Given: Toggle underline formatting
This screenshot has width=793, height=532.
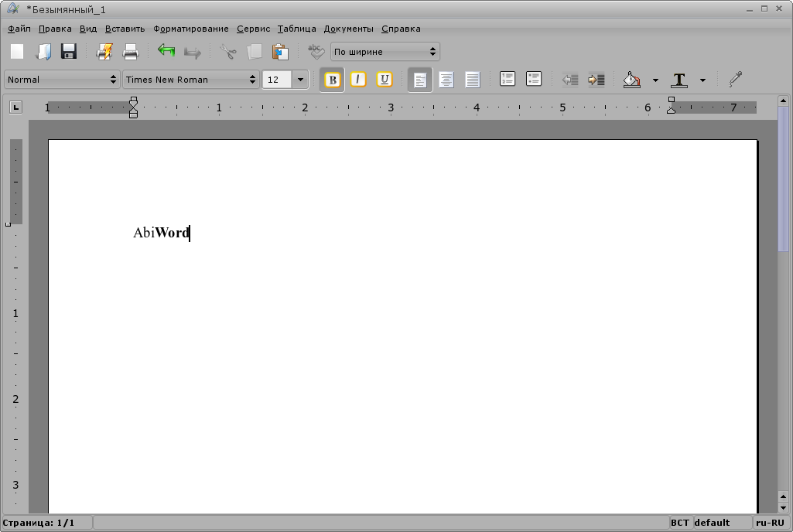Looking at the screenshot, I should pos(385,80).
